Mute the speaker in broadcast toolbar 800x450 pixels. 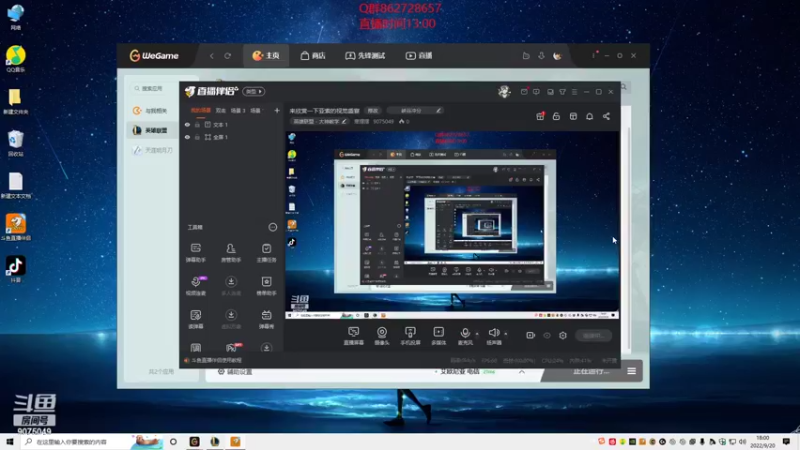point(493,336)
